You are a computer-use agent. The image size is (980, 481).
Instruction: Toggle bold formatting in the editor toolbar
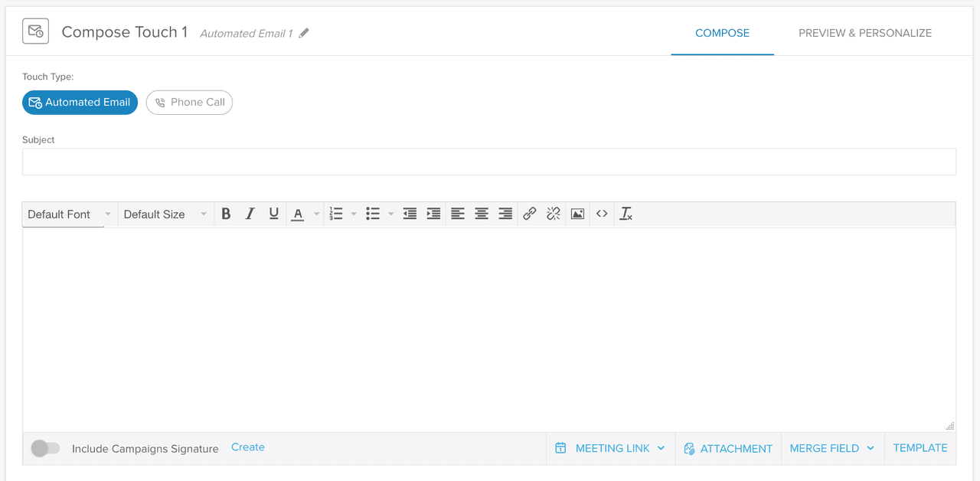coord(226,214)
